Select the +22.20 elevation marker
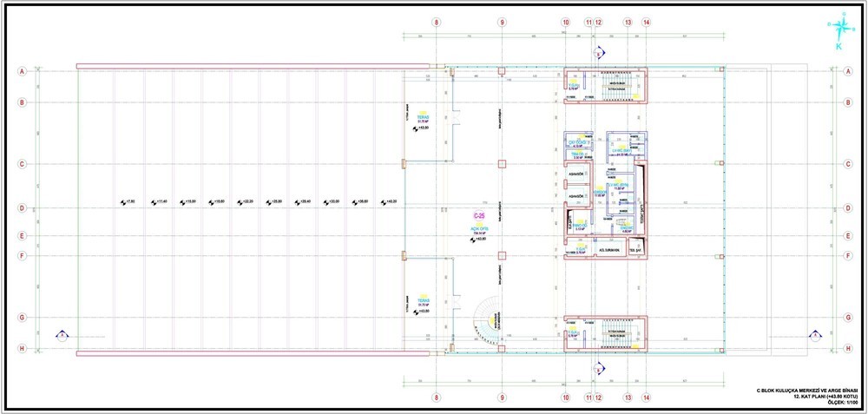868x414 pixels. pos(244,202)
